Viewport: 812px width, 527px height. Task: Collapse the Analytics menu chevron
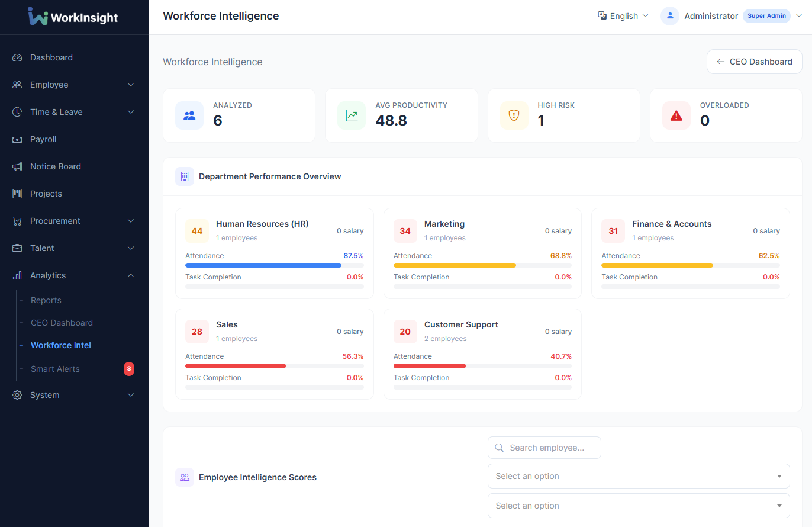(x=130, y=275)
